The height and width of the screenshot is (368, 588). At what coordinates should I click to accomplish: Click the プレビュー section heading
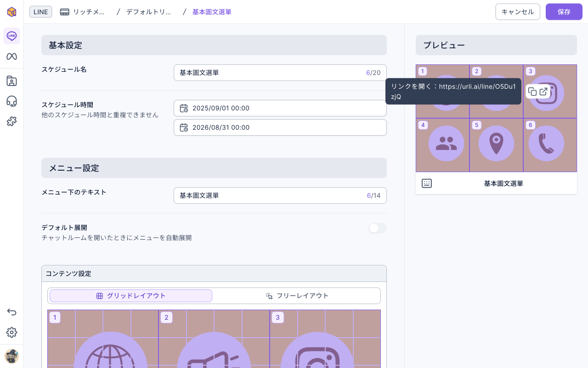(x=496, y=45)
